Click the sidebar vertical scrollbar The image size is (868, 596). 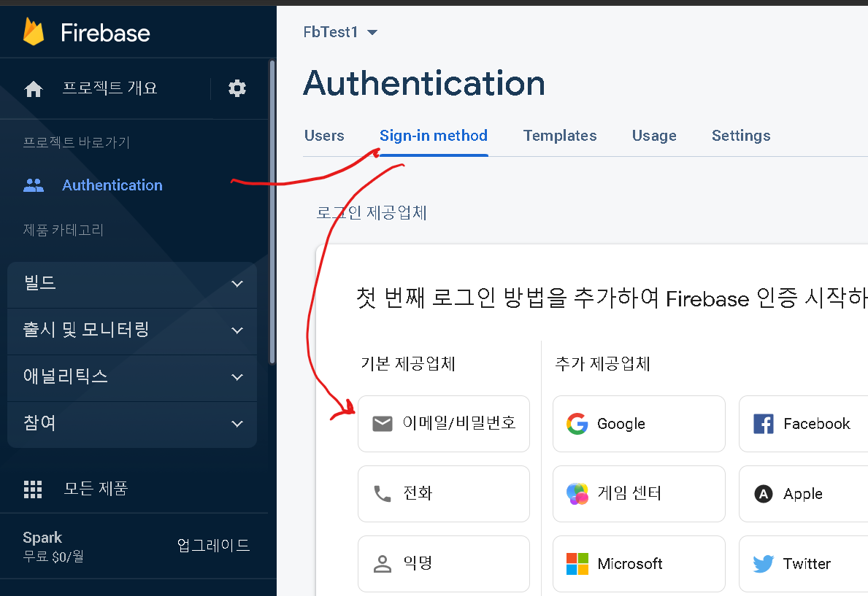272,212
